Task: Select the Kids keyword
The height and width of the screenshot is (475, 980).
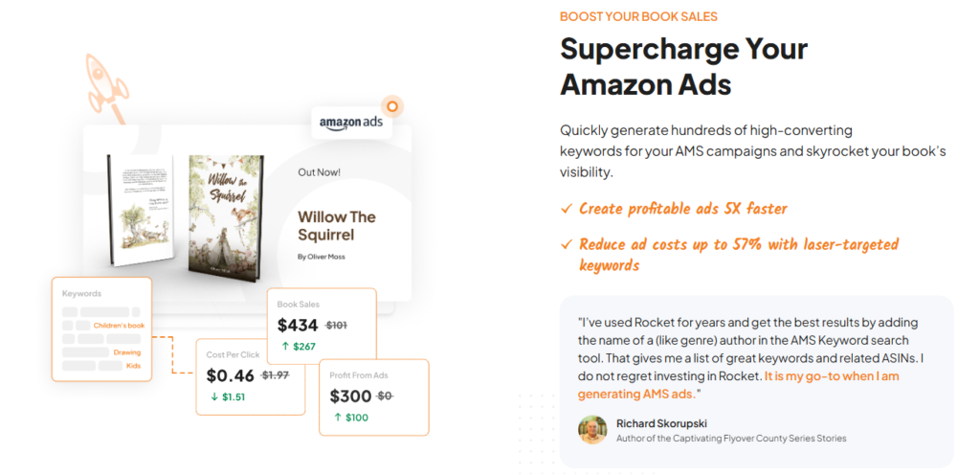Action: tap(134, 366)
